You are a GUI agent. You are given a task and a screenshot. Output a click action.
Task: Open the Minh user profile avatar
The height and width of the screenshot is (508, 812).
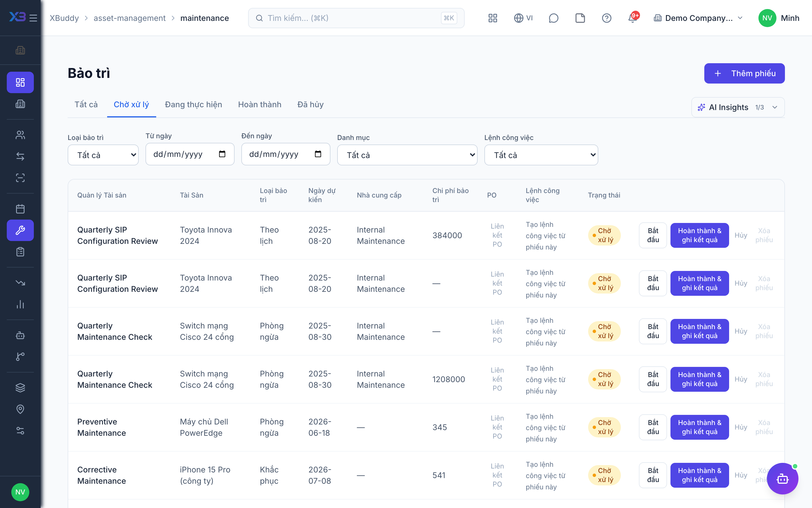(x=767, y=18)
